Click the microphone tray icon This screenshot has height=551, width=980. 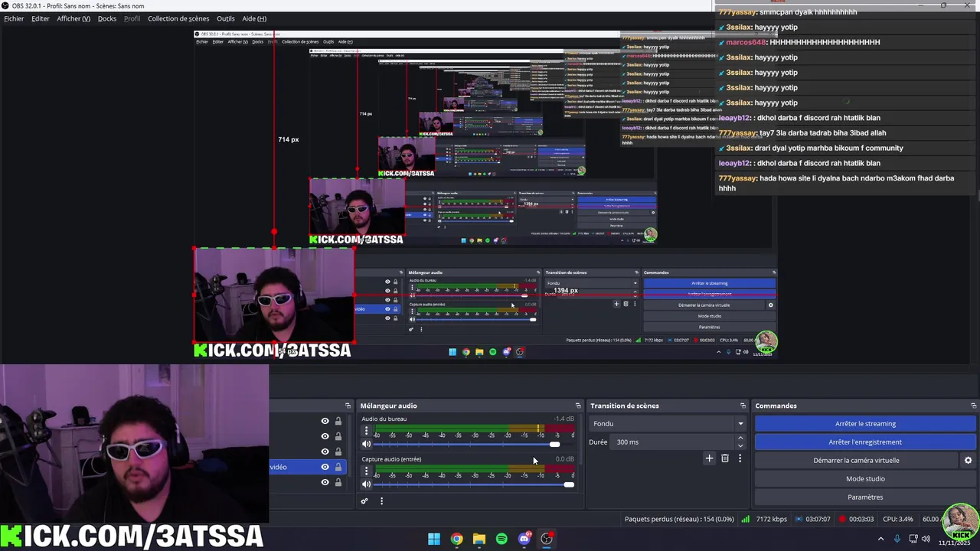(x=897, y=539)
